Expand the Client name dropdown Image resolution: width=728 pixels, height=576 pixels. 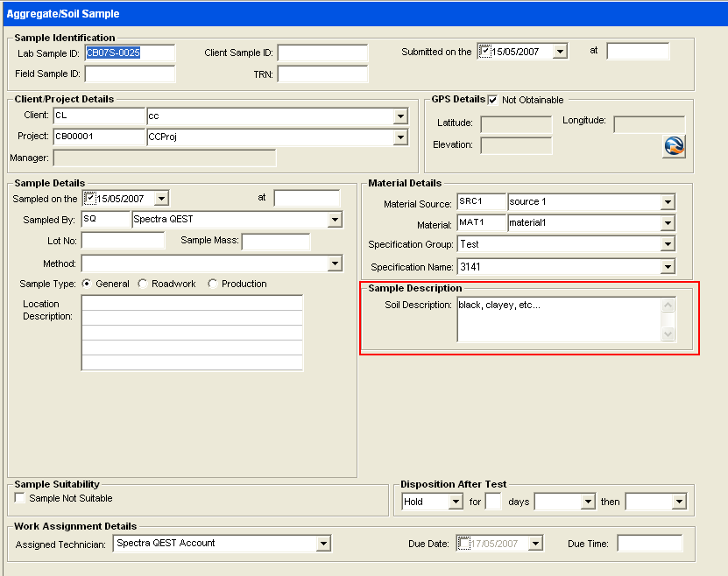point(400,116)
